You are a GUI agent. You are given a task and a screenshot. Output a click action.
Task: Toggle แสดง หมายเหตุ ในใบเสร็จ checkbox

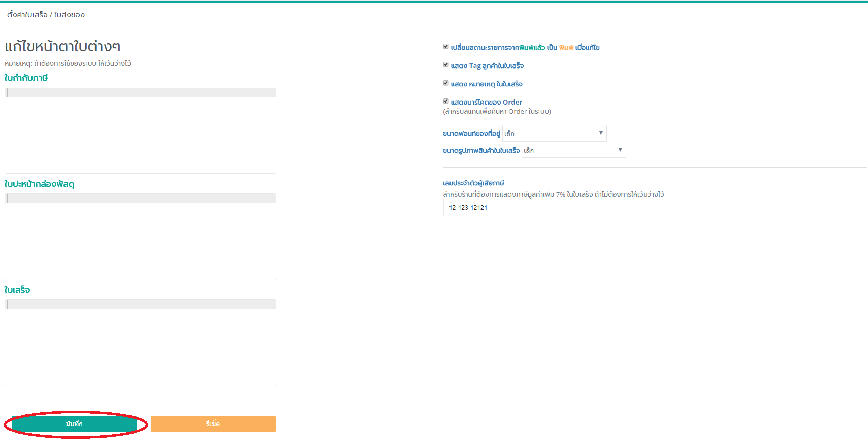click(446, 83)
